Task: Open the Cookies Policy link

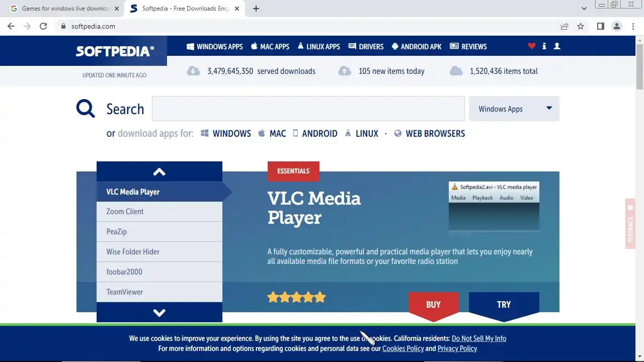Action: click(x=403, y=348)
